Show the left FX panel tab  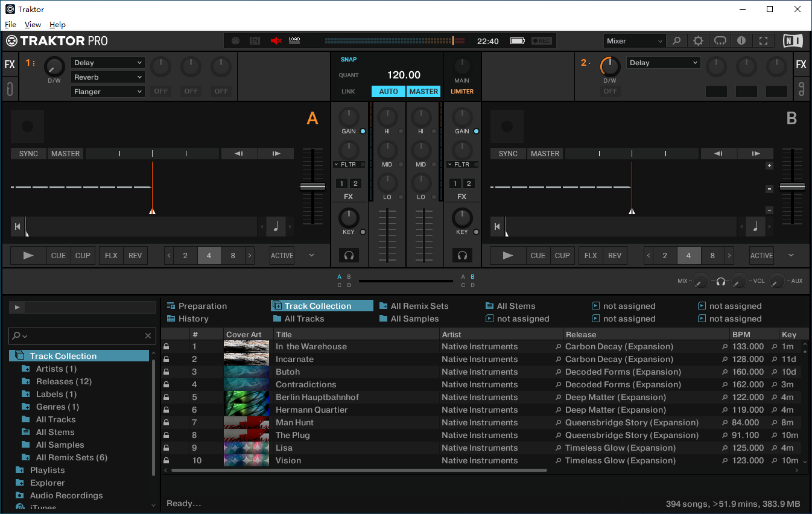(10, 65)
